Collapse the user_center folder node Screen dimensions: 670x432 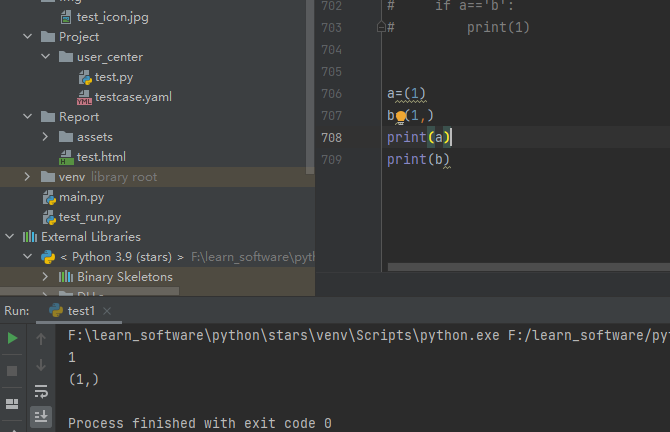pos(46,57)
